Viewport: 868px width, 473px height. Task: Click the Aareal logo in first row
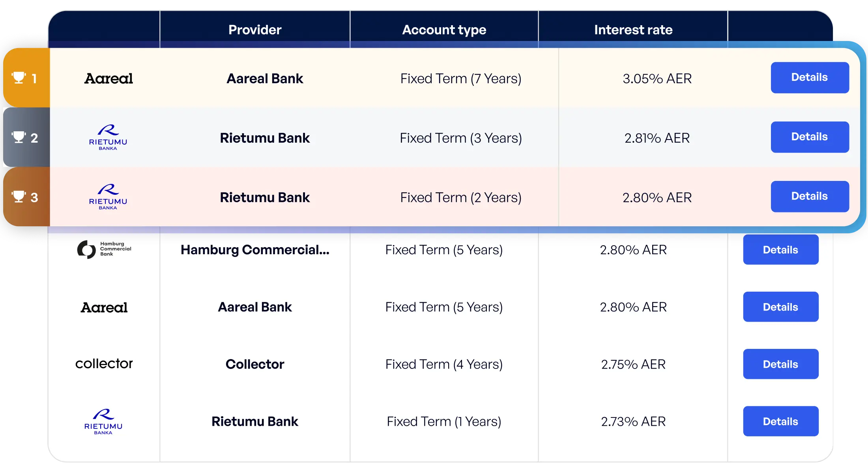click(x=108, y=78)
